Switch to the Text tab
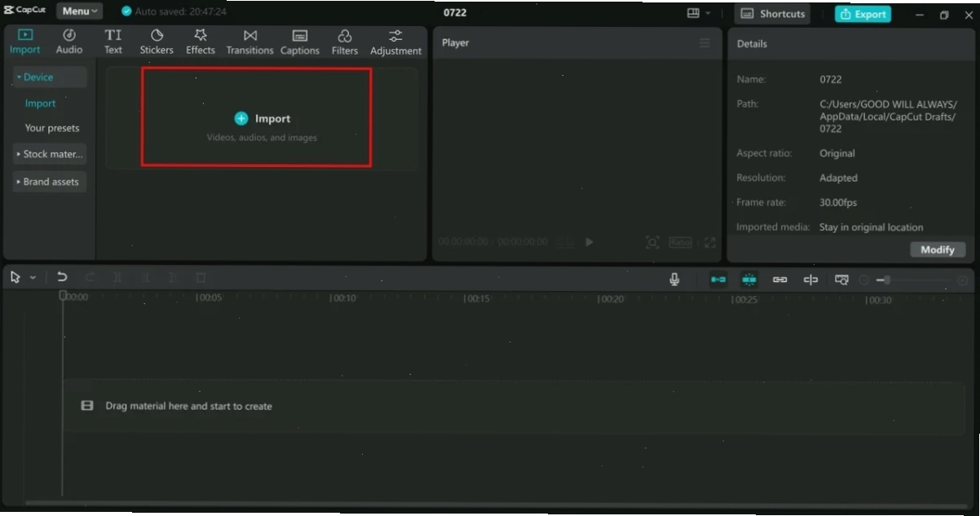 click(x=113, y=42)
